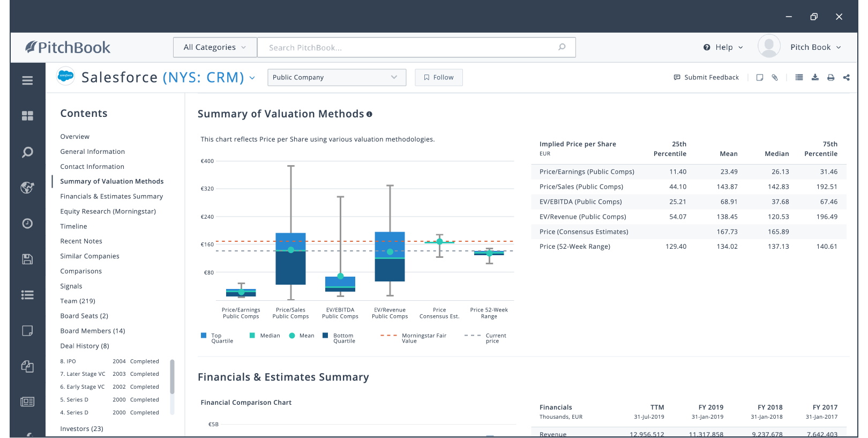Click info icon beside Summary of Valuation Methods
The width and height of the screenshot is (868, 438).
(369, 114)
